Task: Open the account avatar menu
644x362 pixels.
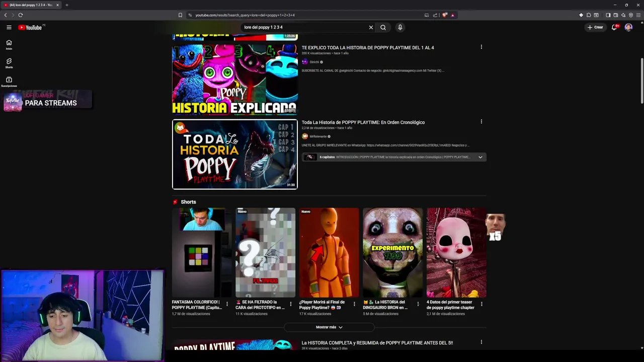Action: pos(628,27)
